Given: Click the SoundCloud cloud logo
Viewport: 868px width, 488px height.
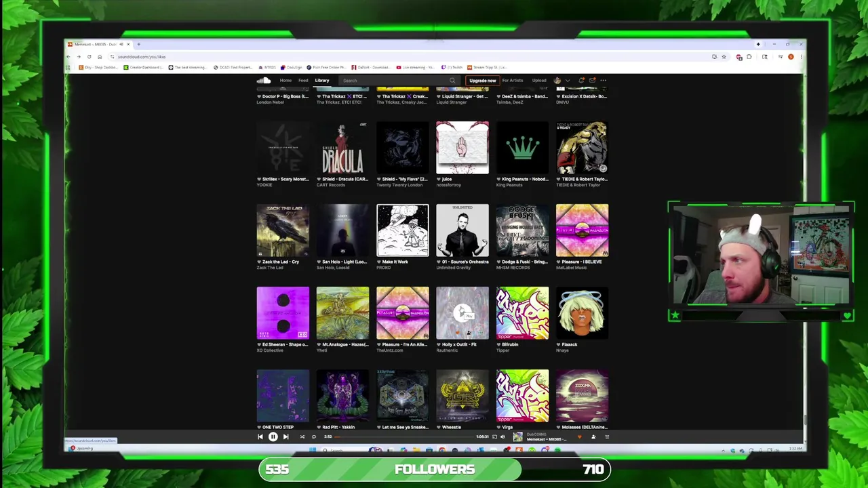Looking at the screenshot, I should (x=264, y=81).
